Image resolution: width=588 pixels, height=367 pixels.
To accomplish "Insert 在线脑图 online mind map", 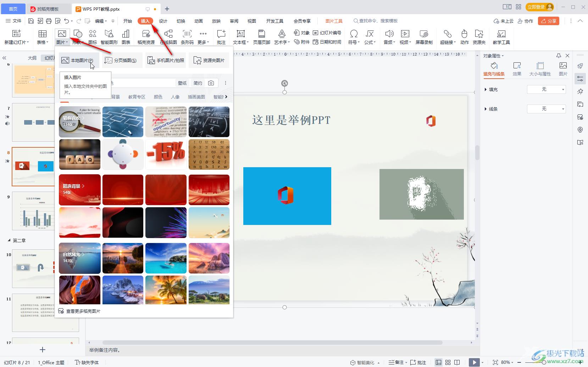I will (x=168, y=37).
